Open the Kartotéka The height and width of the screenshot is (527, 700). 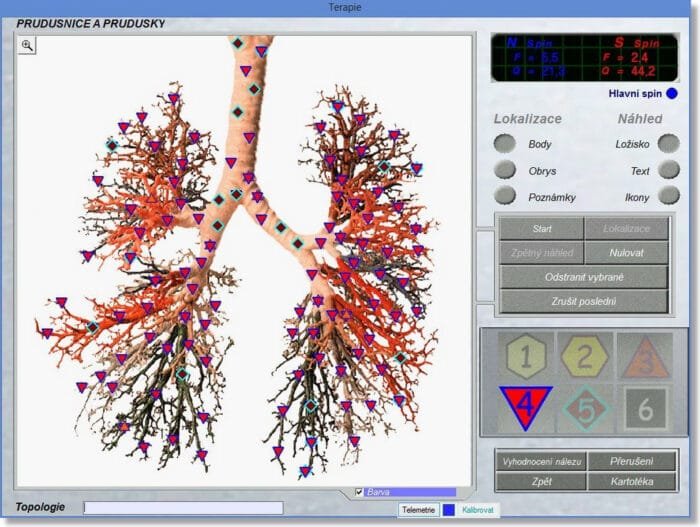(632, 482)
